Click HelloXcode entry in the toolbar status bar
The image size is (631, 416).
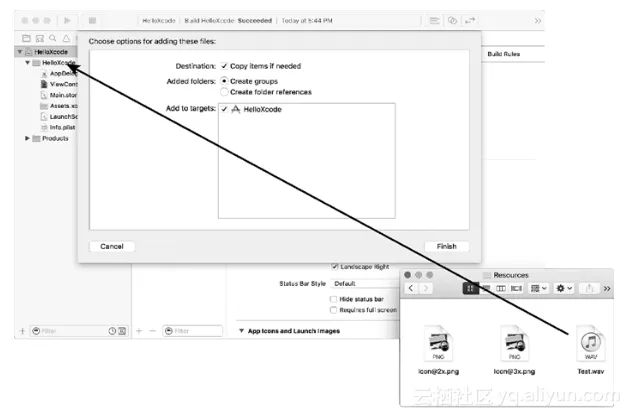(159, 21)
